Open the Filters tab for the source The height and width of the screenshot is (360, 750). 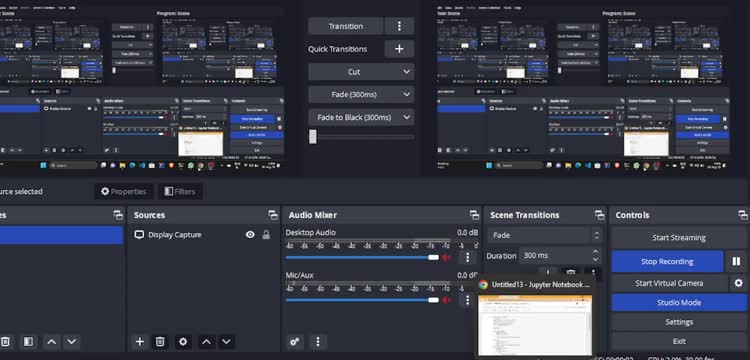tap(180, 191)
